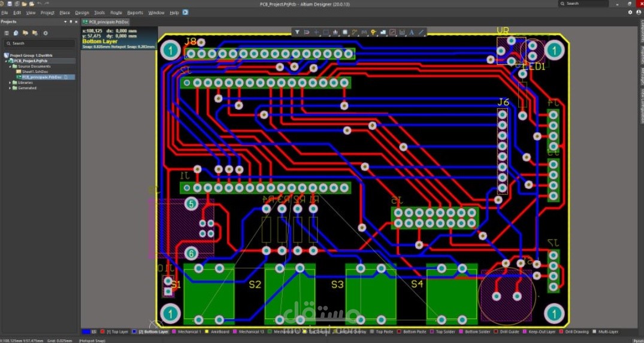Open the Edit menu
644x343 pixels.
coord(17,13)
